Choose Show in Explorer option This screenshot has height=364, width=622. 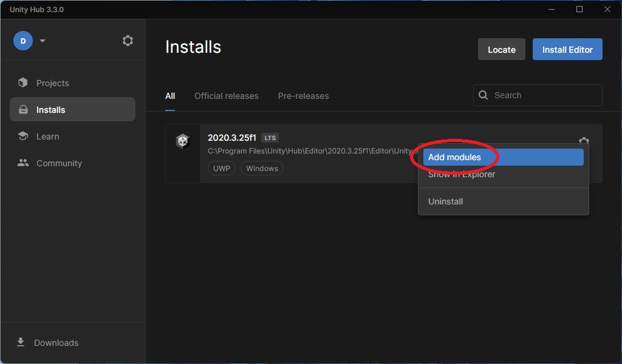tap(503, 175)
